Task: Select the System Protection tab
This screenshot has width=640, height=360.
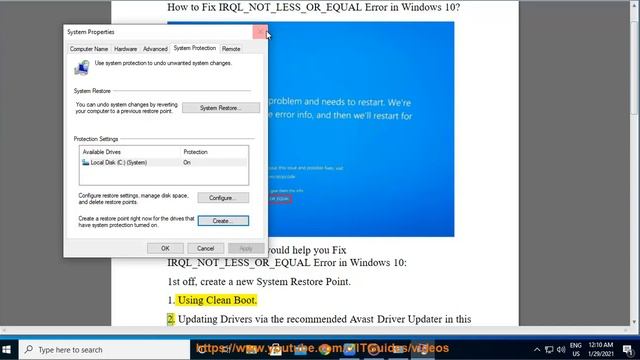Action: click(195, 48)
